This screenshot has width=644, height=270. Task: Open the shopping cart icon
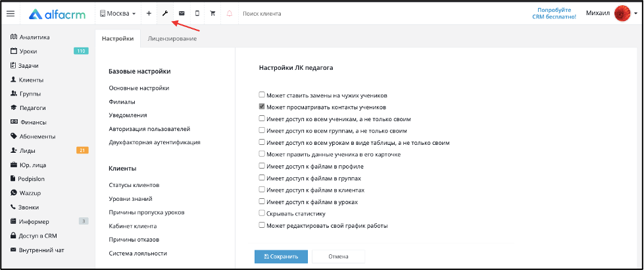[x=212, y=14]
